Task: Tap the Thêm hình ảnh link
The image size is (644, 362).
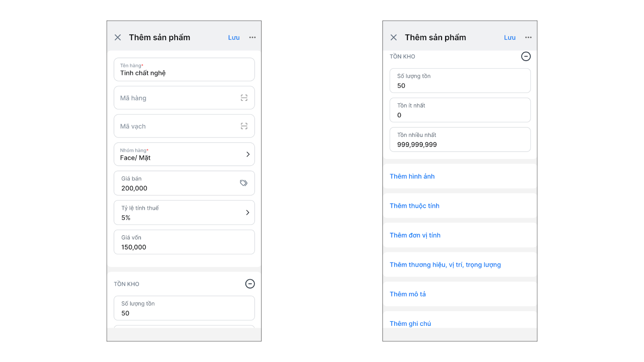Action: [412, 176]
